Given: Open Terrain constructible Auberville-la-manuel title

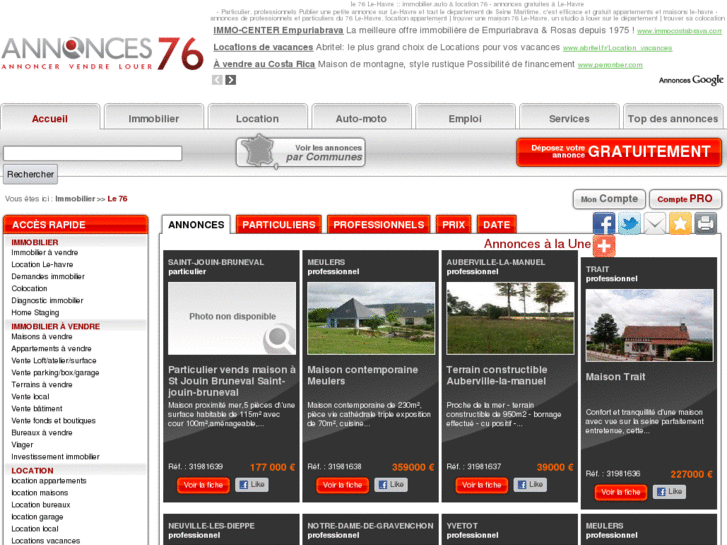Looking at the screenshot, I should 497,375.
